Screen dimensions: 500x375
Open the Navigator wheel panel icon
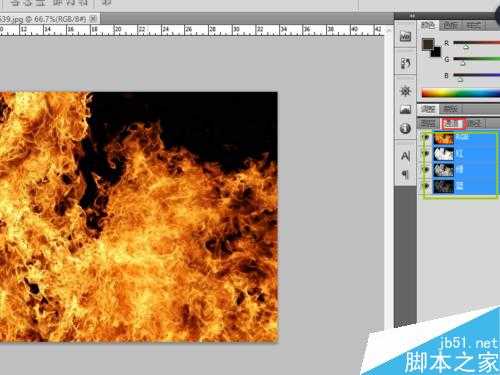tap(405, 91)
